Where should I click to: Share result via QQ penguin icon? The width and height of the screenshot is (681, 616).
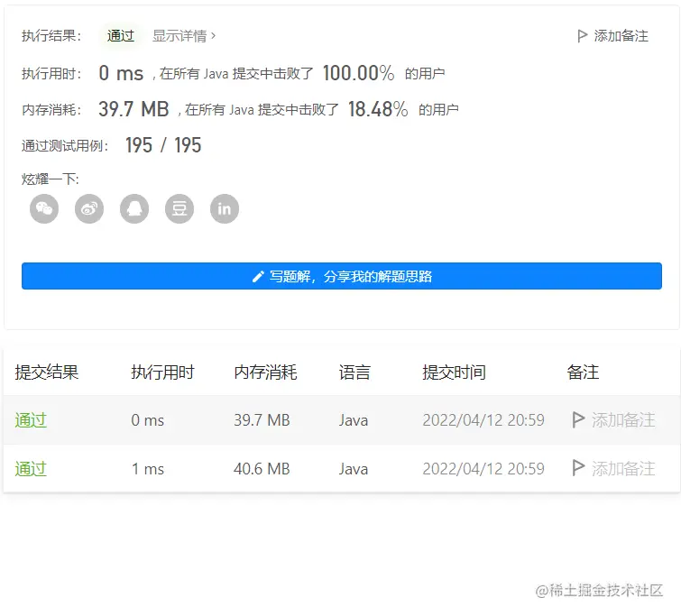[x=134, y=209]
